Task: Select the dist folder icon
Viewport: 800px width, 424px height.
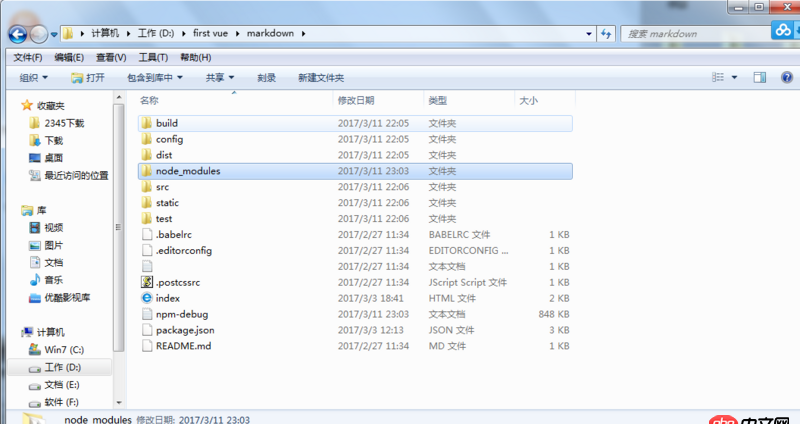Action: coord(147,155)
